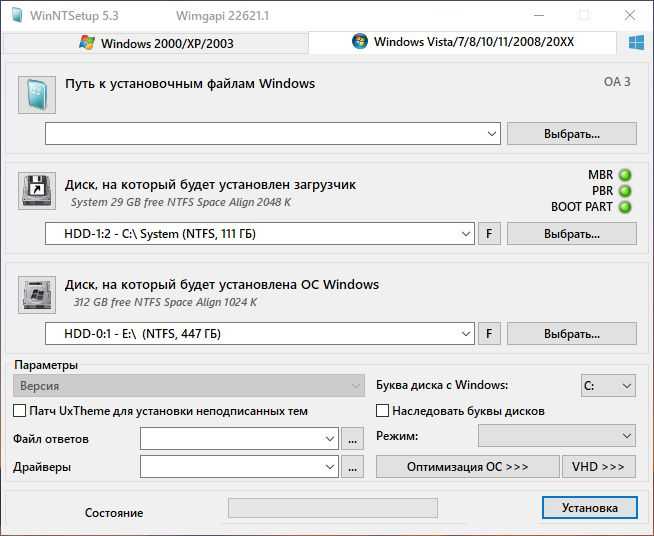Click the boot loader drive floppy icon
The height and width of the screenshot is (536, 654).
click(x=37, y=191)
